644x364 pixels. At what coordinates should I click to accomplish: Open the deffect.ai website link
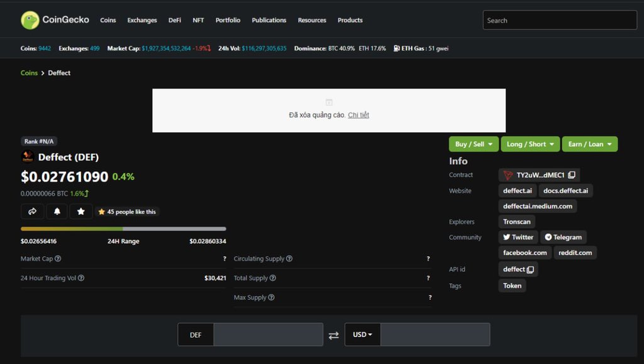pyautogui.click(x=518, y=190)
